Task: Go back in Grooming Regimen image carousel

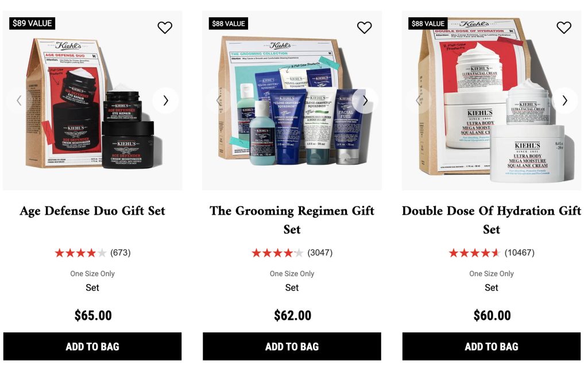Action: 219,100
